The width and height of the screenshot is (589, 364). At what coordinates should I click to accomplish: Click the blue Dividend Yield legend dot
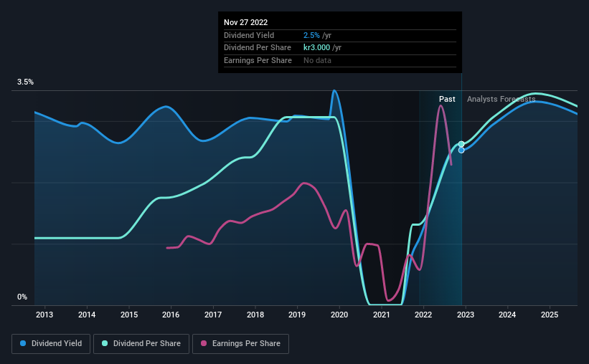point(23,344)
